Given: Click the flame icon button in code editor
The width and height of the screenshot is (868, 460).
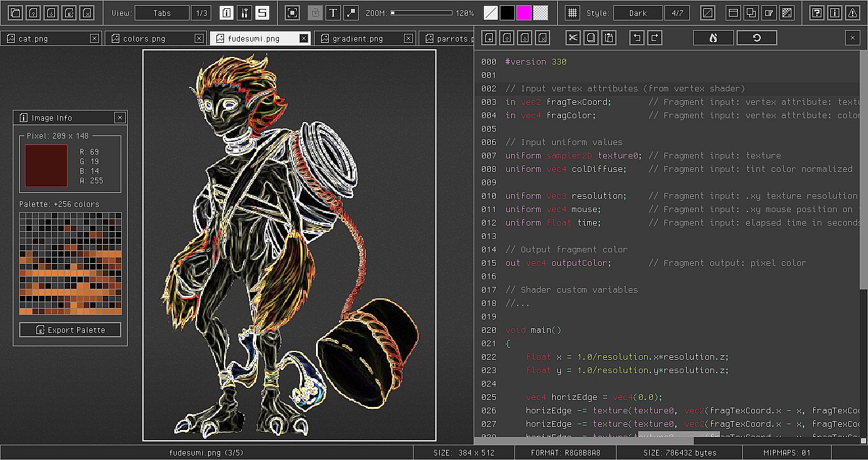Looking at the screenshot, I should click(713, 38).
